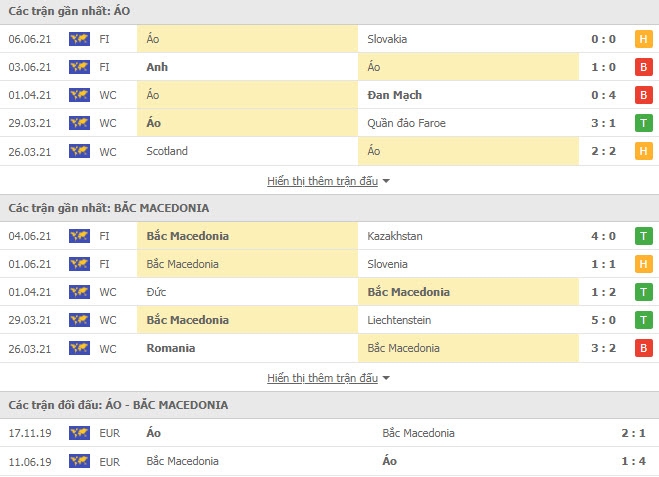This screenshot has width=659, height=477.
Task: Open Đan Mạch team link
Action: click(394, 95)
